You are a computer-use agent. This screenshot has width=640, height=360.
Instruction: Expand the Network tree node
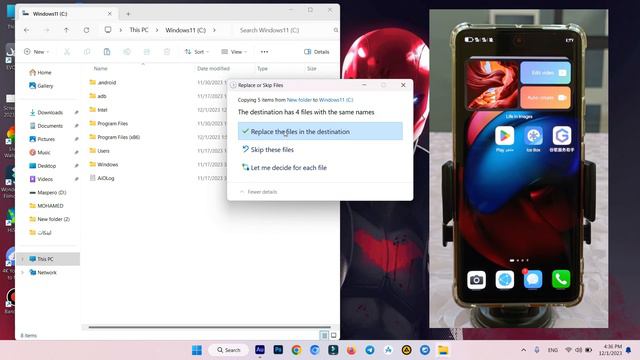[23, 272]
